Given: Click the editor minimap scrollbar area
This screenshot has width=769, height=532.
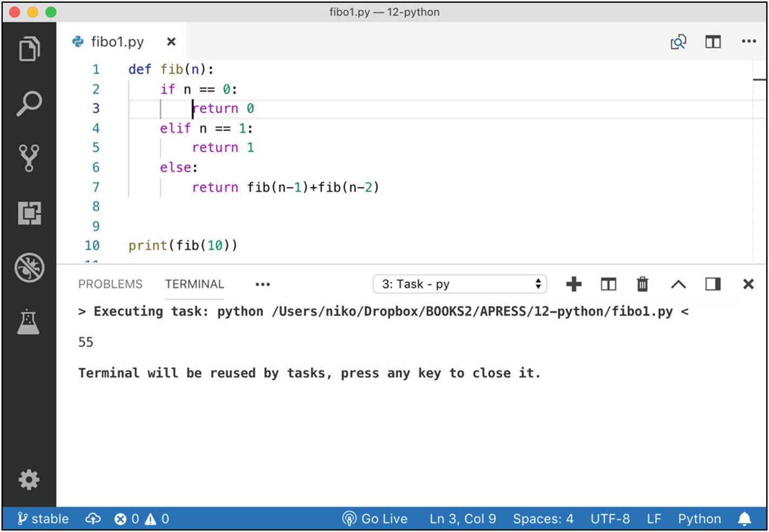Looking at the screenshot, I should point(759,162).
